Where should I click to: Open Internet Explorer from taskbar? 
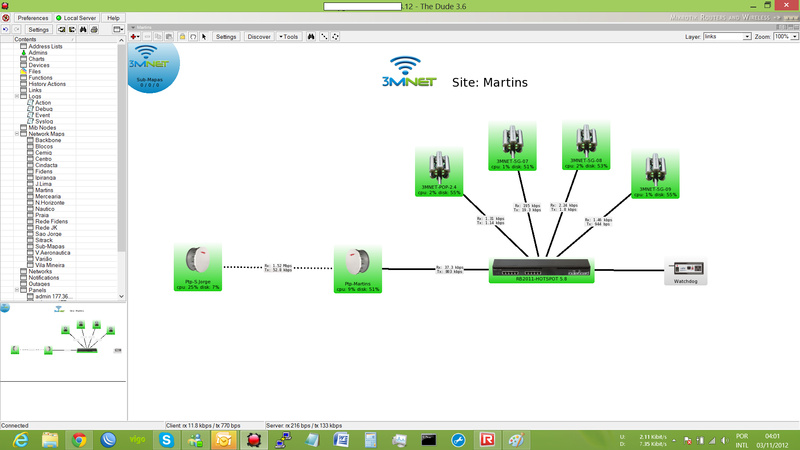(x=20, y=440)
